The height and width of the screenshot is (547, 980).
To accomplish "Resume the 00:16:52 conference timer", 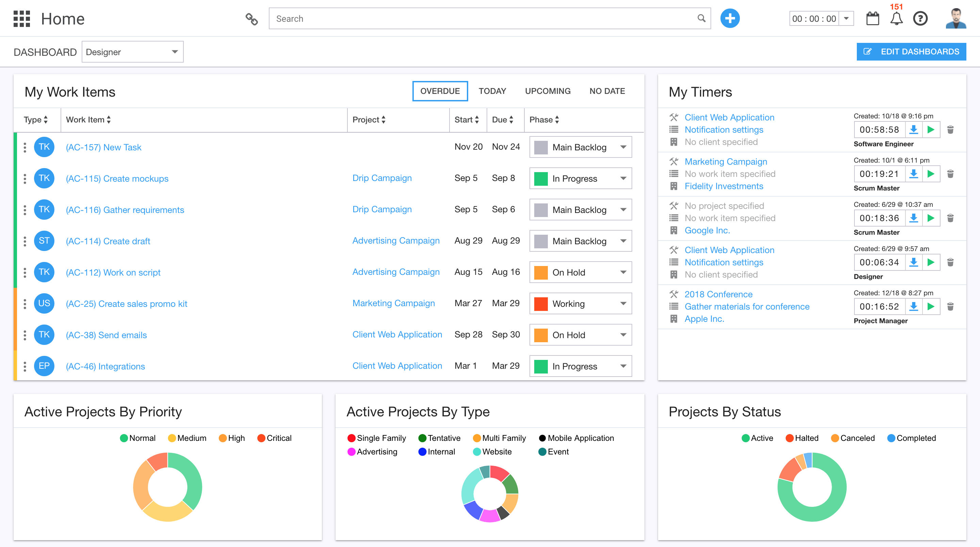I will point(931,306).
